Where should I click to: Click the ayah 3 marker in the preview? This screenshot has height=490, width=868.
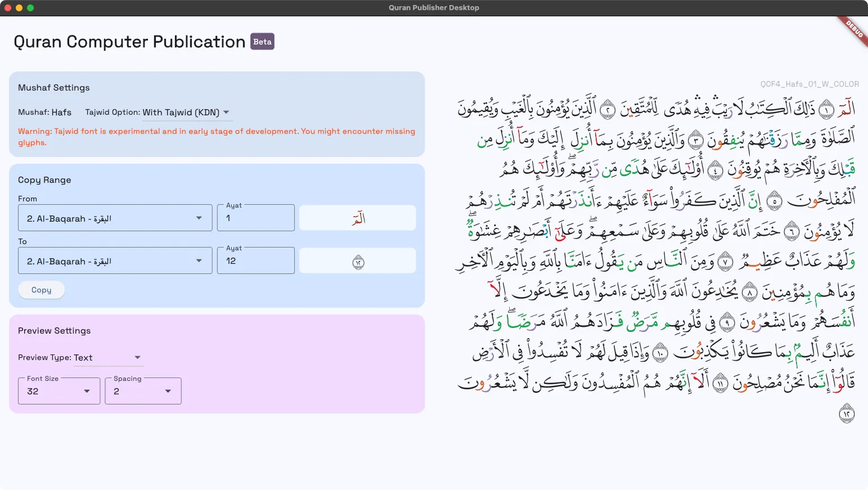[696, 140]
